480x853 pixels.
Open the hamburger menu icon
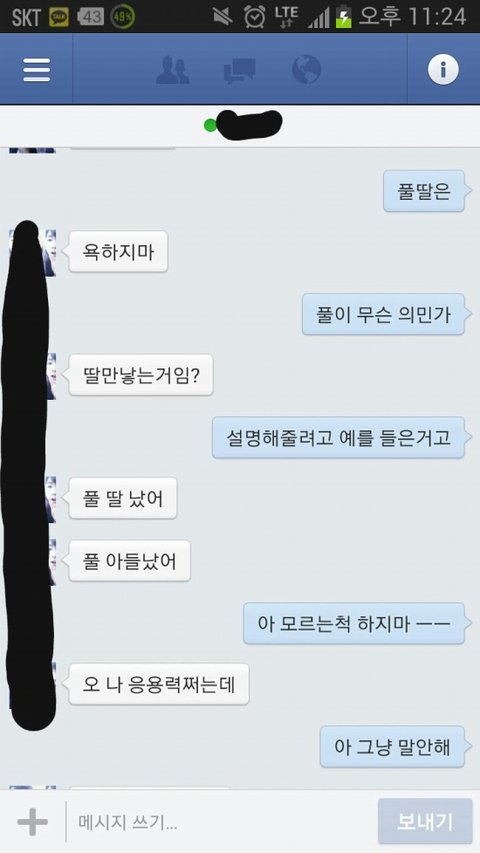click(36, 70)
